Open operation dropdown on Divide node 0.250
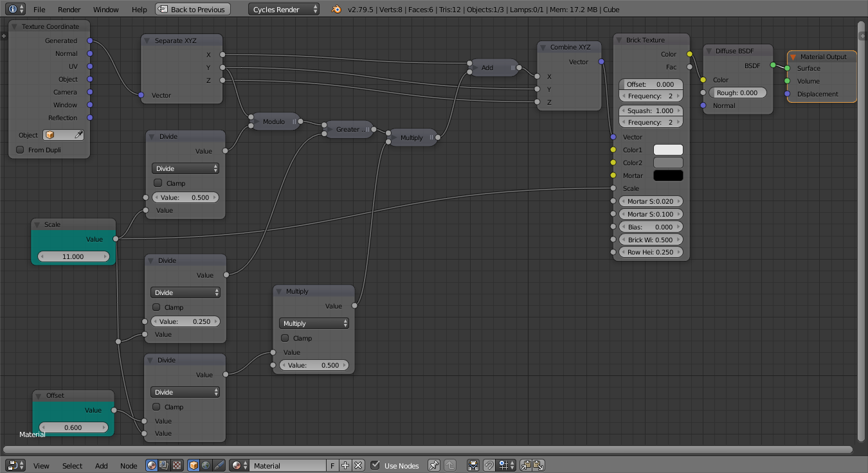Screen dimensions: 868x473 [185, 292]
